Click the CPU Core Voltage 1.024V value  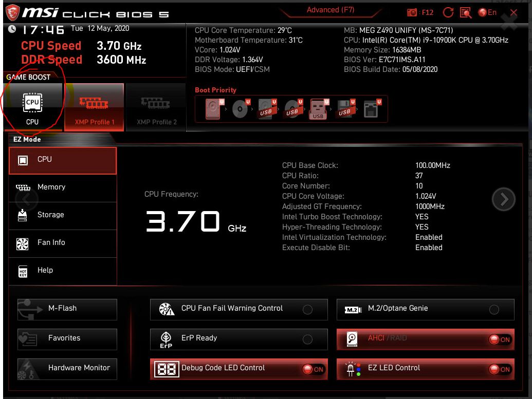426,196
